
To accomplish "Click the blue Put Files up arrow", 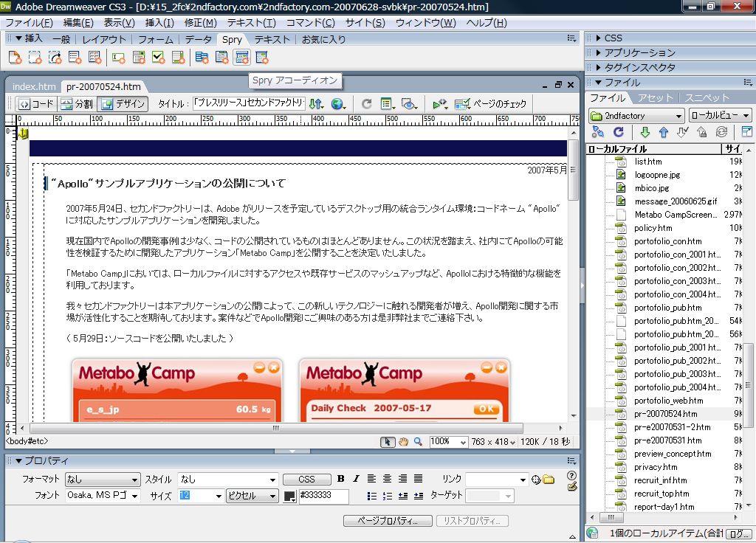I will (x=664, y=132).
